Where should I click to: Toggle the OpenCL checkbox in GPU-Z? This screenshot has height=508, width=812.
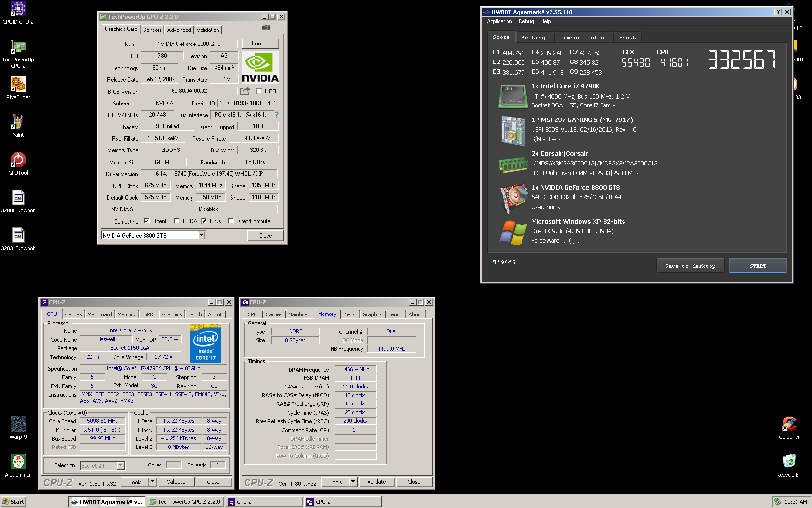146,221
